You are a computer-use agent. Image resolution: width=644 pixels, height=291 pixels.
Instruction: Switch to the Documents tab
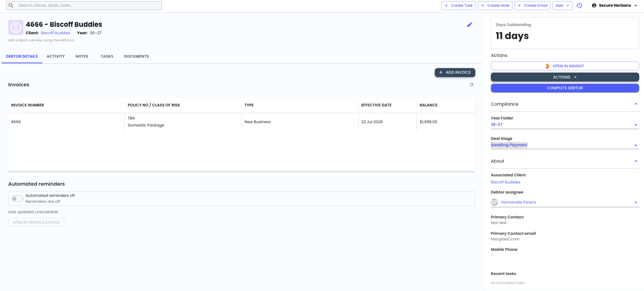coord(136,57)
